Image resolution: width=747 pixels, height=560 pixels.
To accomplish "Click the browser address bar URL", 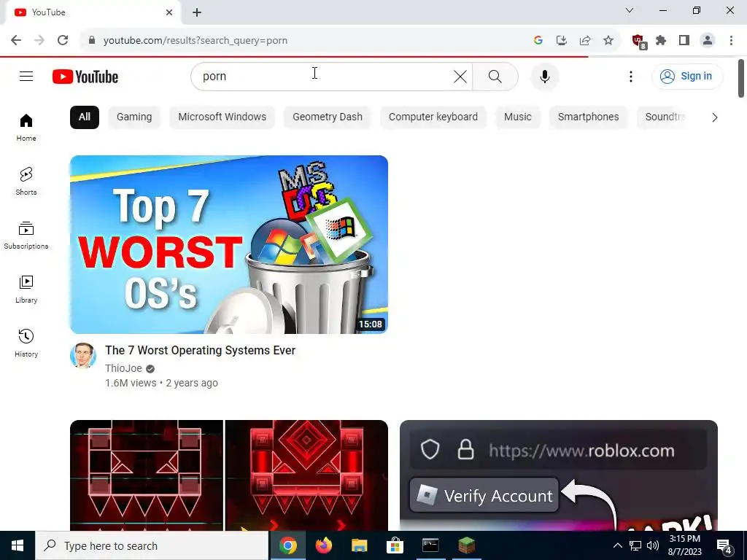I will (x=196, y=41).
